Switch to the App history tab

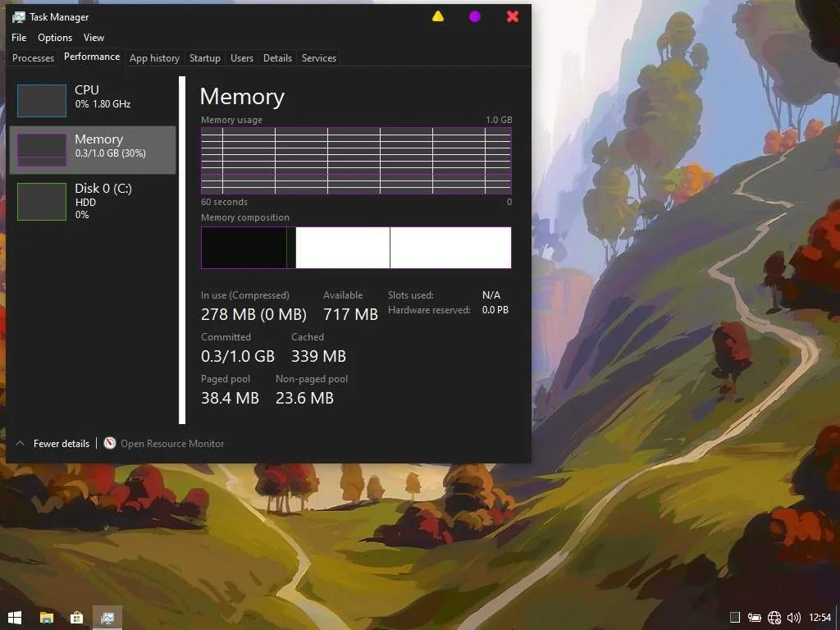(x=154, y=58)
